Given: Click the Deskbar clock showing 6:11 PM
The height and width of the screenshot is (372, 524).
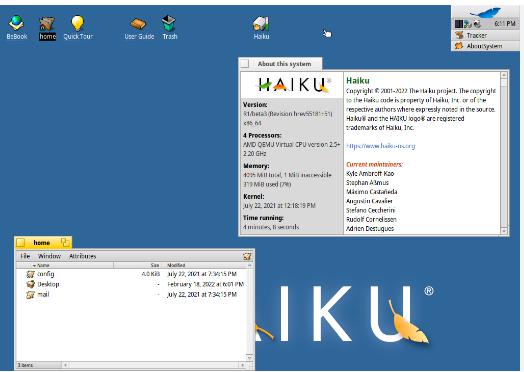Looking at the screenshot, I should click(x=505, y=24).
